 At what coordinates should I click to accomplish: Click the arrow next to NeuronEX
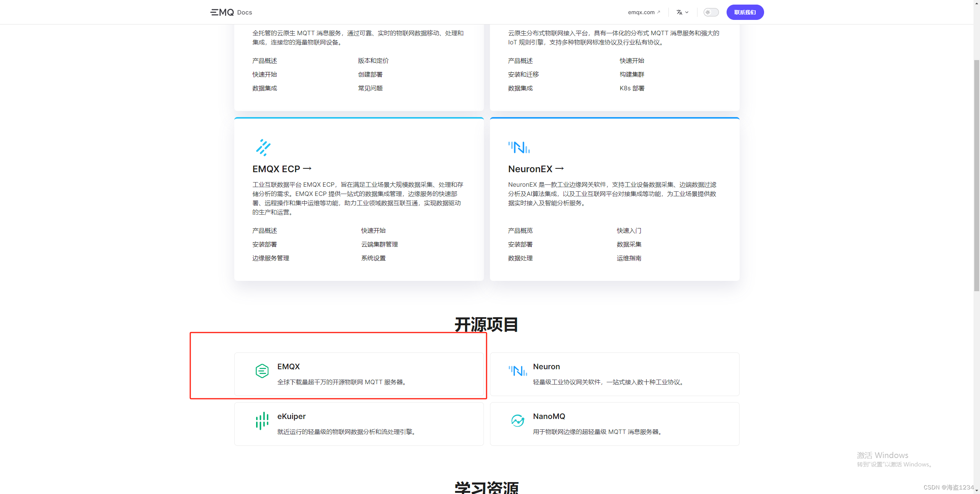point(559,168)
